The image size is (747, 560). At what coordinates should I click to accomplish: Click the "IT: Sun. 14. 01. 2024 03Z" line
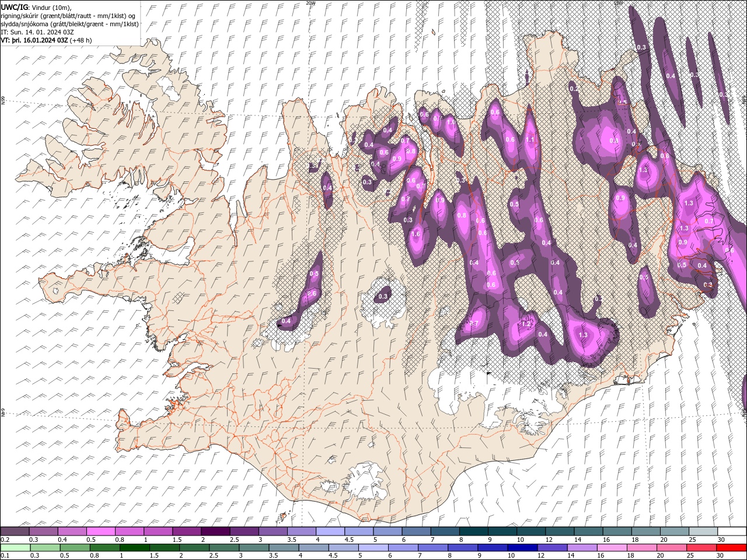(x=37, y=32)
